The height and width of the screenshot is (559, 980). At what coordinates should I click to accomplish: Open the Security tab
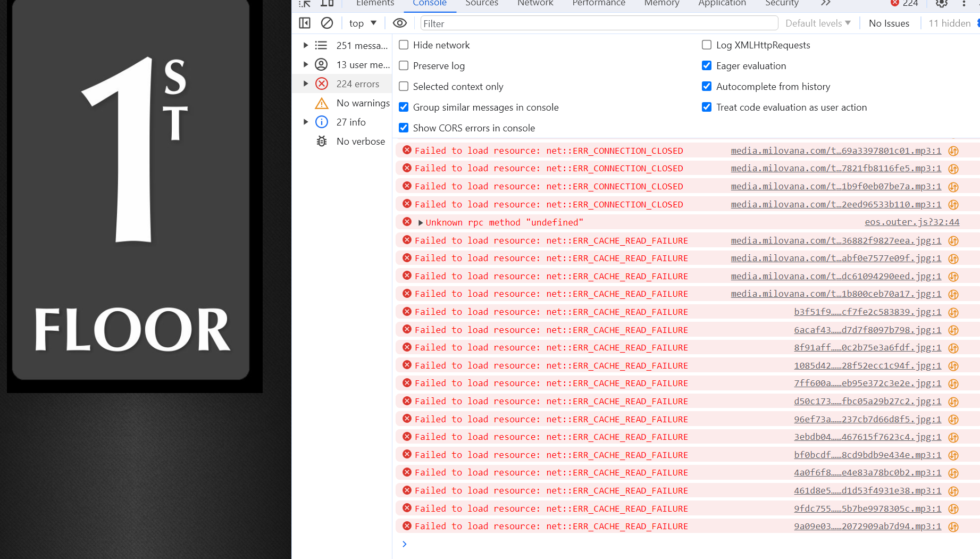click(782, 3)
